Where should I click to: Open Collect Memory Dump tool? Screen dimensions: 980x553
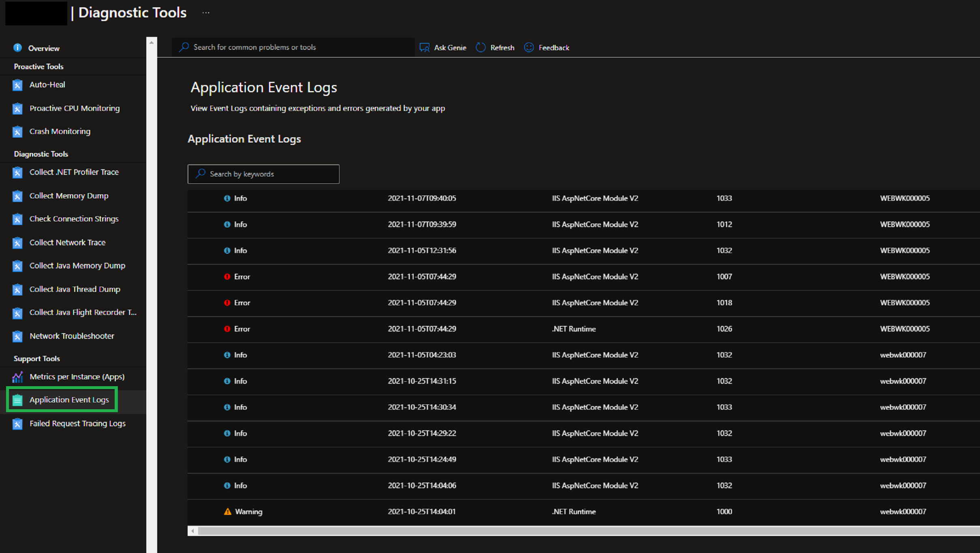69,196
